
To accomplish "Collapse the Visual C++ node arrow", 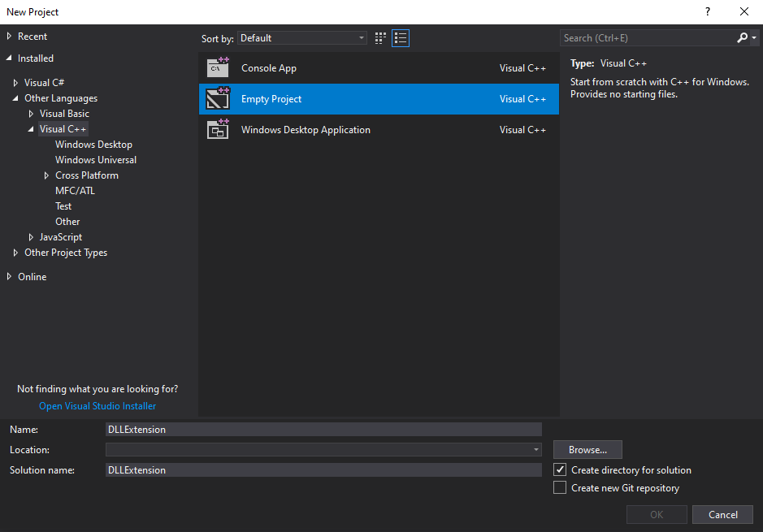I will pos(31,129).
